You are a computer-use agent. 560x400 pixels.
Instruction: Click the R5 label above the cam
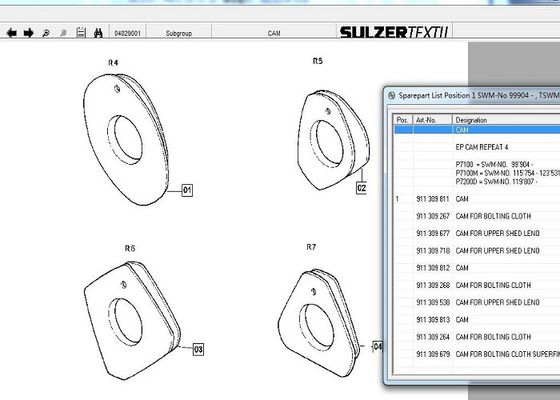(x=318, y=61)
